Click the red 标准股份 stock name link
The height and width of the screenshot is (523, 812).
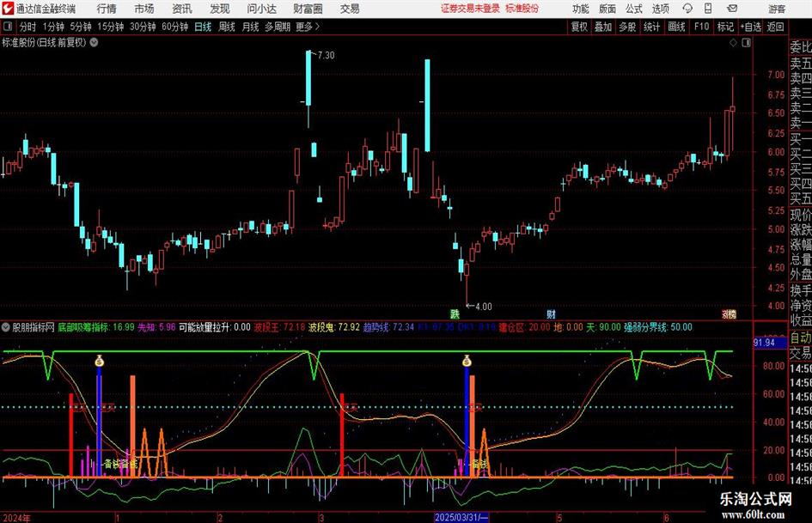[522, 9]
